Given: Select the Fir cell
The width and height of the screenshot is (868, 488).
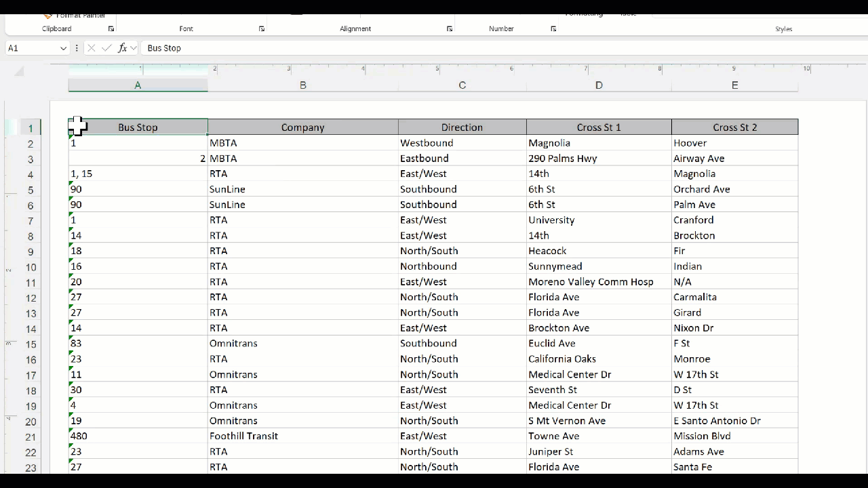Looking at the screenshot, I should [x=734, y=251].
